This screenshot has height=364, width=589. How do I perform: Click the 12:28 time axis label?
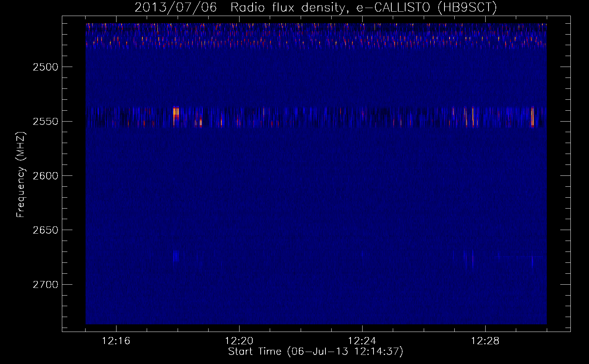pos(485,341)
